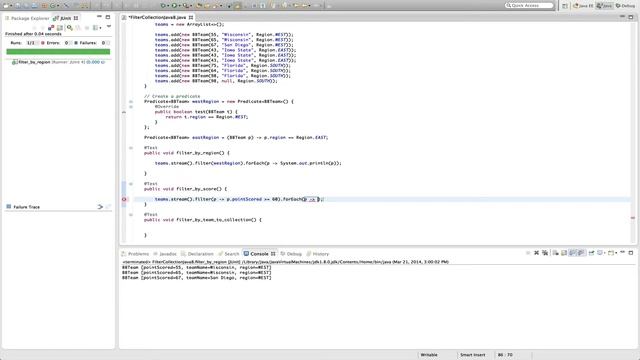Click the Smart Insert status entry
The height and width of the screenshot is (360, 640).
point(473,355)
